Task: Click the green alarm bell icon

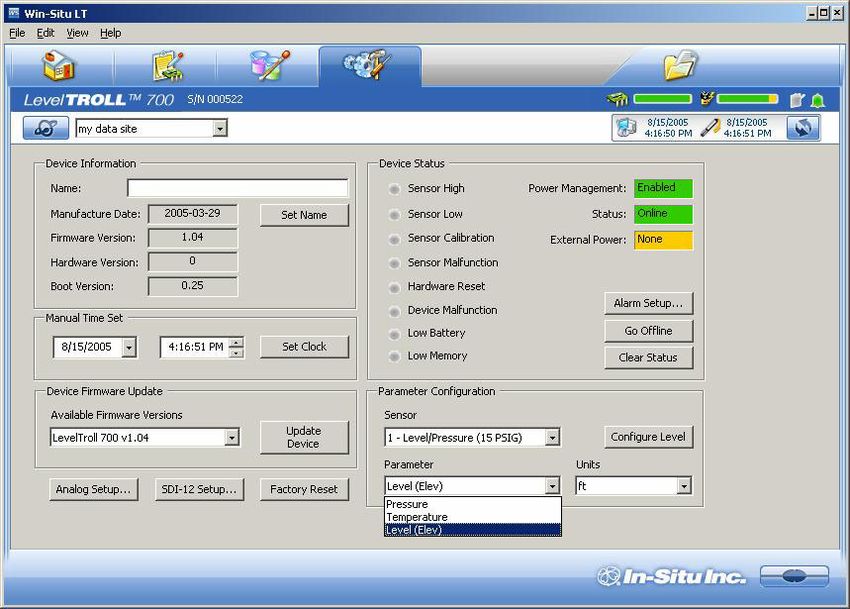Action: coord(817,100)
